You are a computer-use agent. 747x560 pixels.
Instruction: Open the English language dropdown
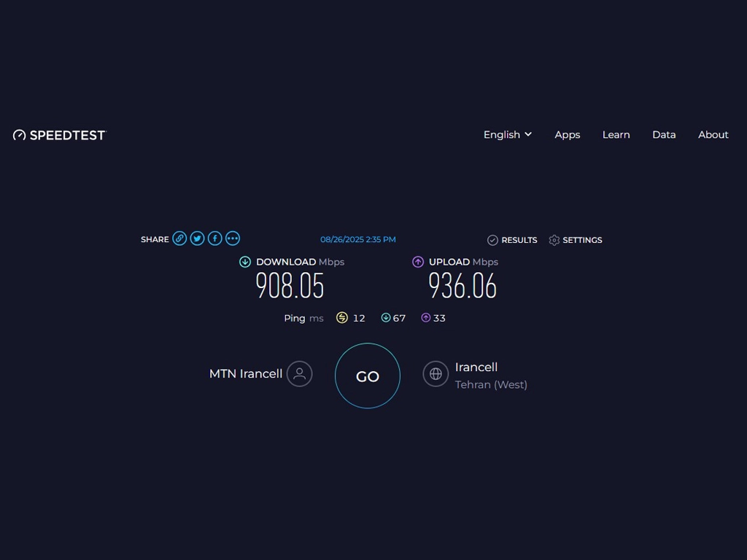tap(508, 135)
